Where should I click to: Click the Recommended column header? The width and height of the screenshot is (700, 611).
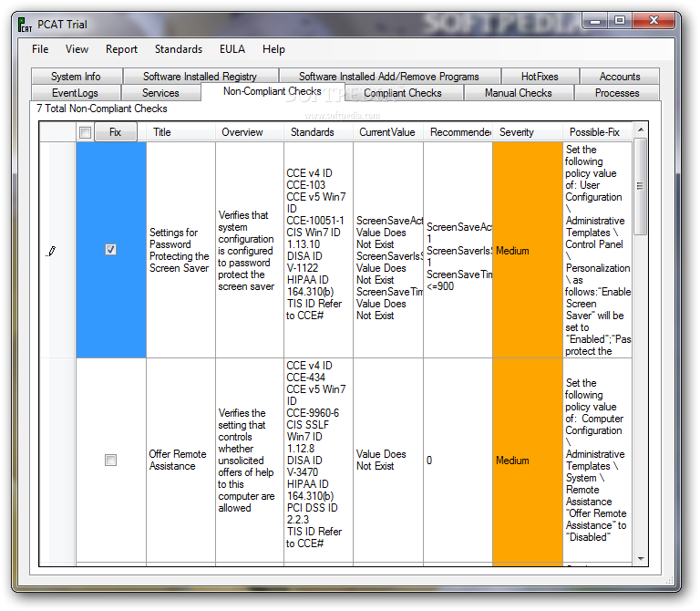(x=458, y=132)
